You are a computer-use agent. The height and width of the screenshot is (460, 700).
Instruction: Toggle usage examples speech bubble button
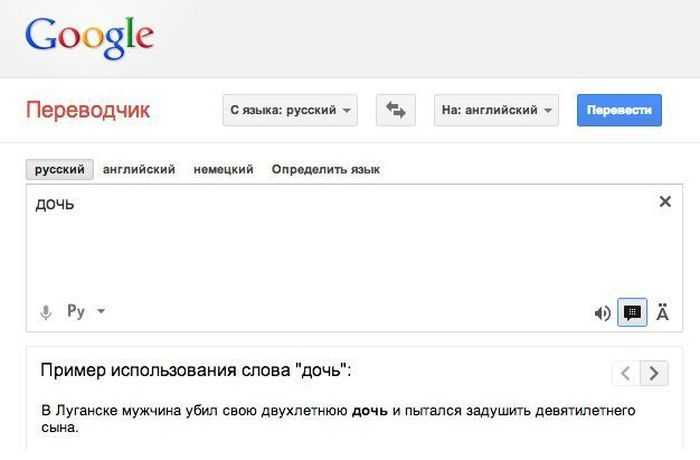pos(632,312)
